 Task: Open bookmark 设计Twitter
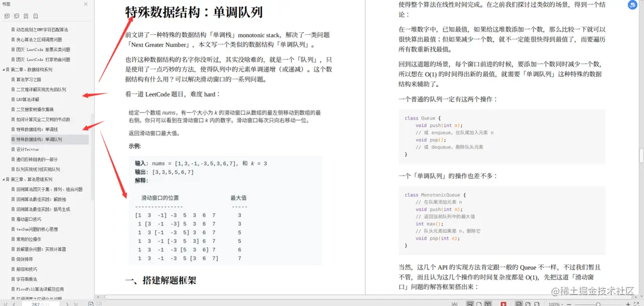click(x=28, y=149)
